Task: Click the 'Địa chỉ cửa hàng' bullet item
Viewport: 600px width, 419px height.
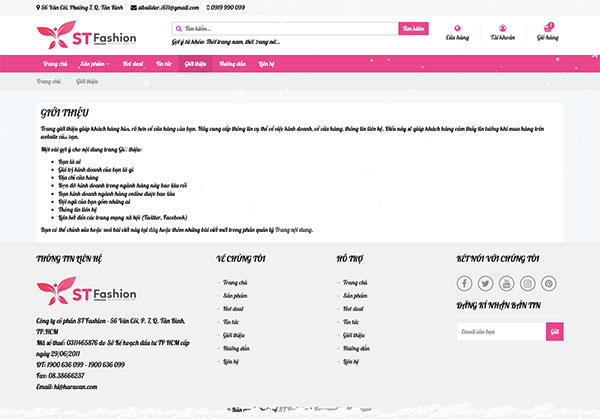Action: [78, 178]
